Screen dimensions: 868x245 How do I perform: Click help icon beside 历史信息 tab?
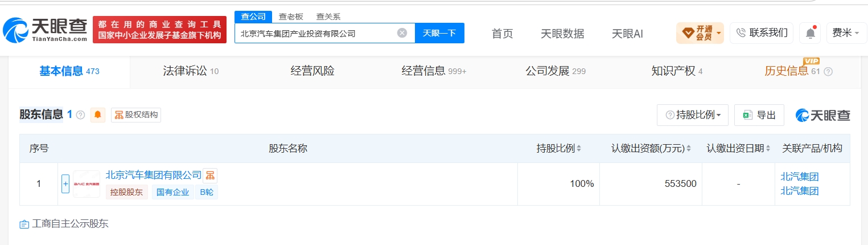828,72
